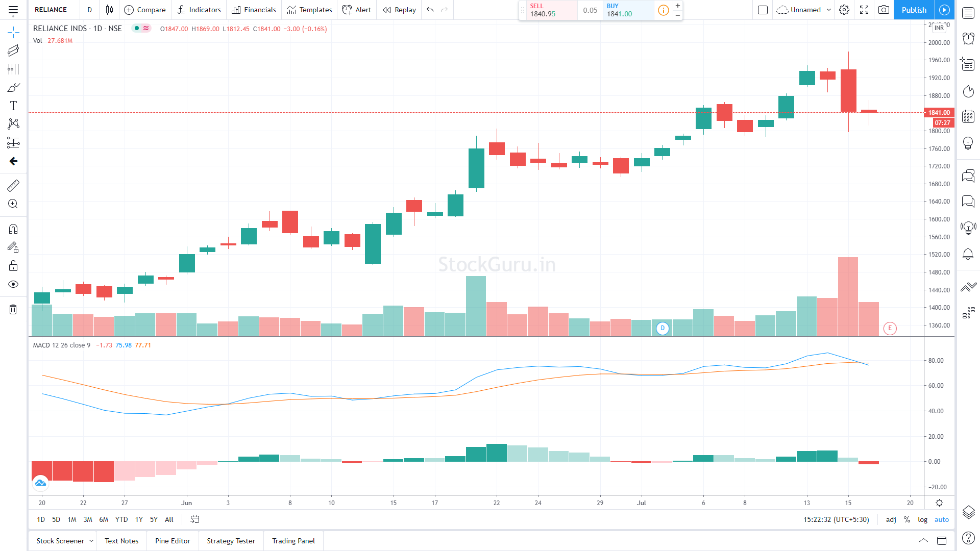Open chart settings gear
Screen dimensions: 980x551
tap(844, 10)
